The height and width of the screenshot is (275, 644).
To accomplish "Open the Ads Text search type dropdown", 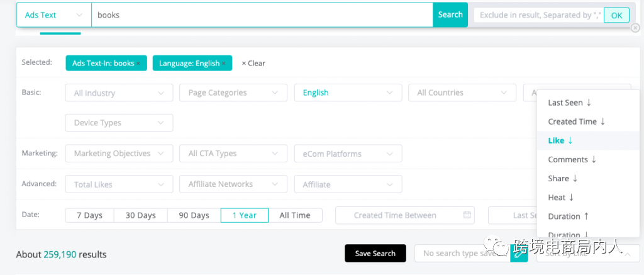I will 53,14.
